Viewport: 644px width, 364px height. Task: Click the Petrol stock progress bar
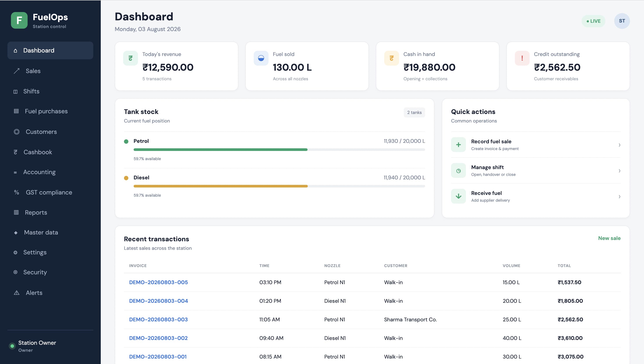coord(279,149)
